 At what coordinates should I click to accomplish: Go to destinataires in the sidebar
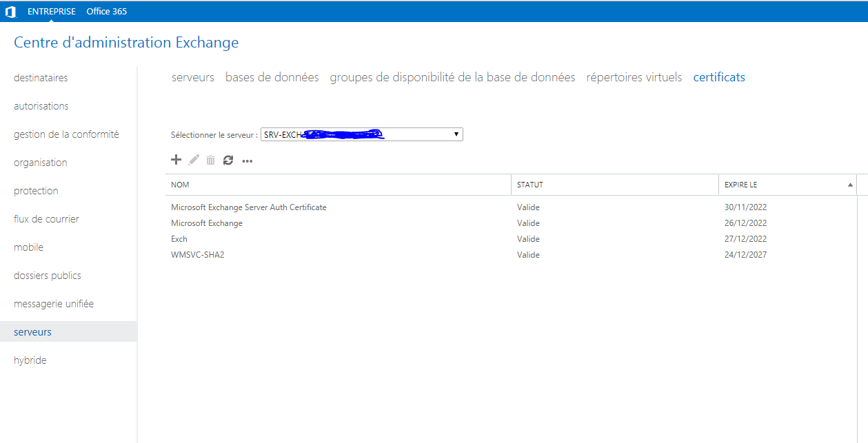point(41,78)
